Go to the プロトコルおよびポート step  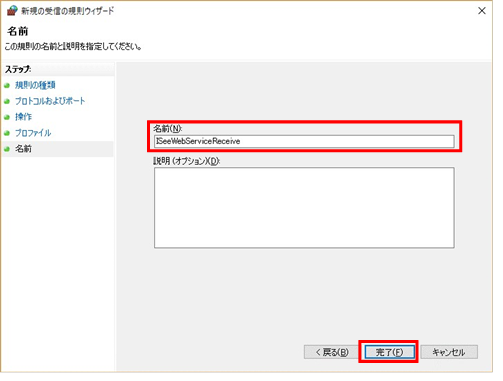pyautogui.click(x=50, y=101)
